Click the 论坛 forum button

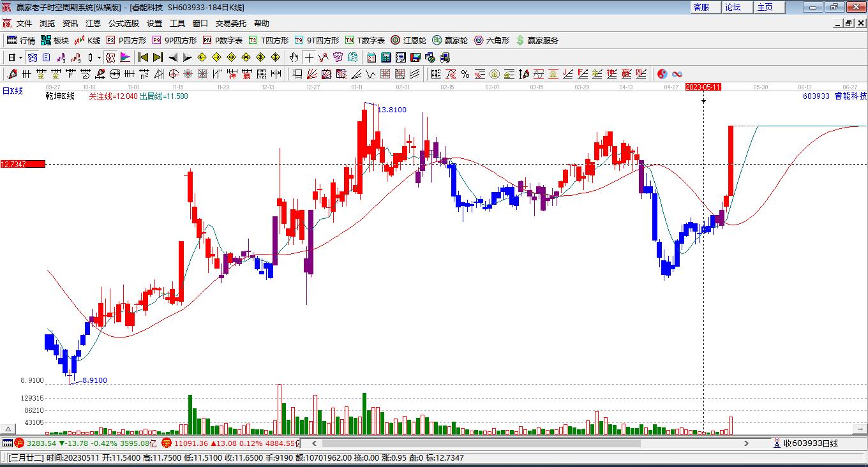pos(737,7)
